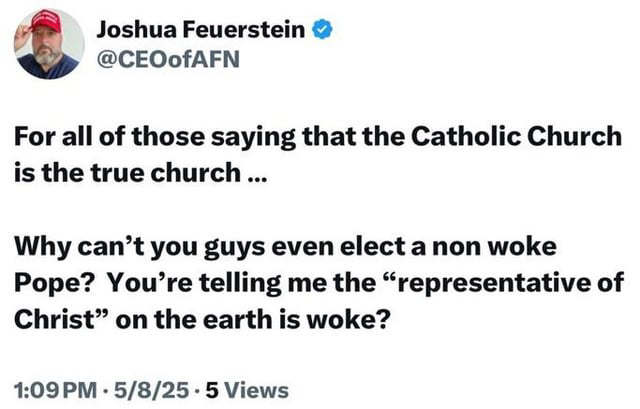
Task: Open Joshua Feuerstein's profile picture
Action: point(49,44)
